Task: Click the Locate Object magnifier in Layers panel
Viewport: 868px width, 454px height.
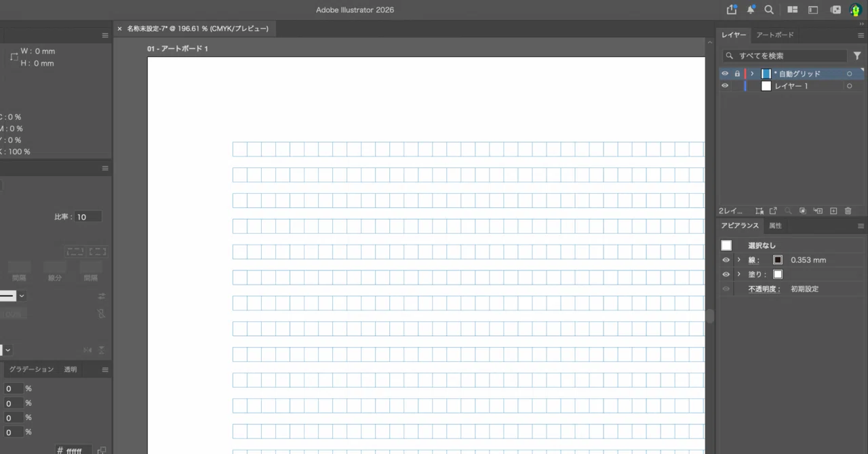Action: point(788,211)
